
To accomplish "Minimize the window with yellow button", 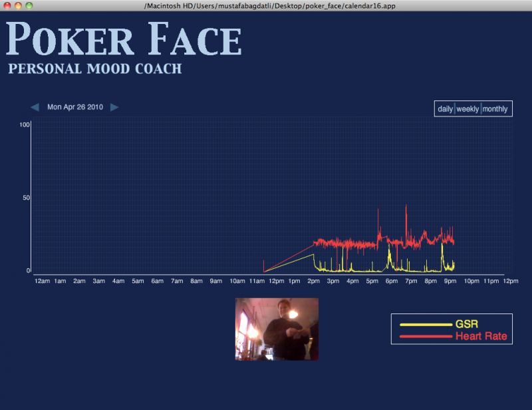I will (x=18, y=5).
